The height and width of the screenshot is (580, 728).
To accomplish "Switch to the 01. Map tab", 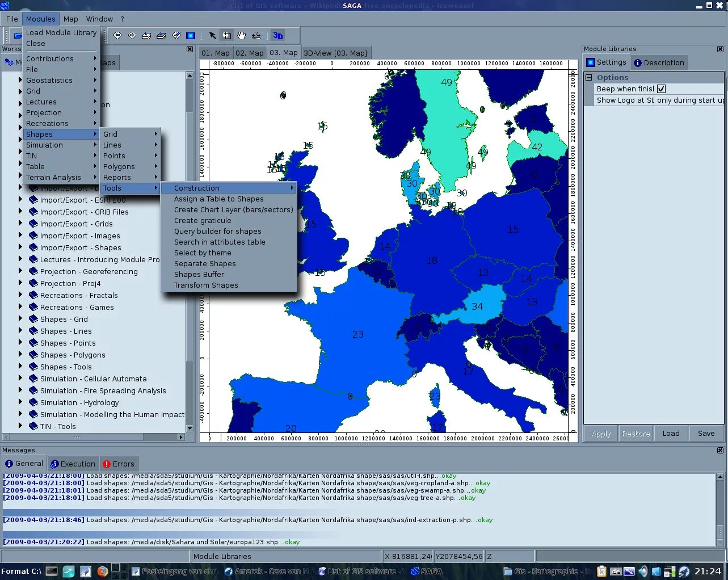I will point(216,53).
